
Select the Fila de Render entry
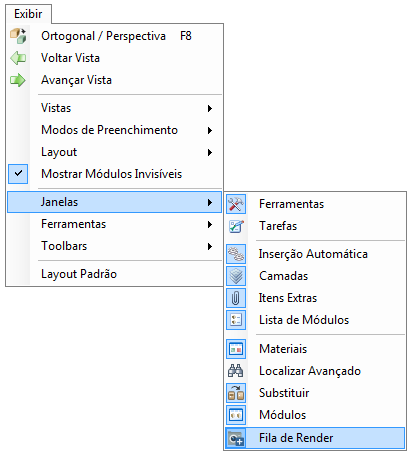tap(315, 438)
